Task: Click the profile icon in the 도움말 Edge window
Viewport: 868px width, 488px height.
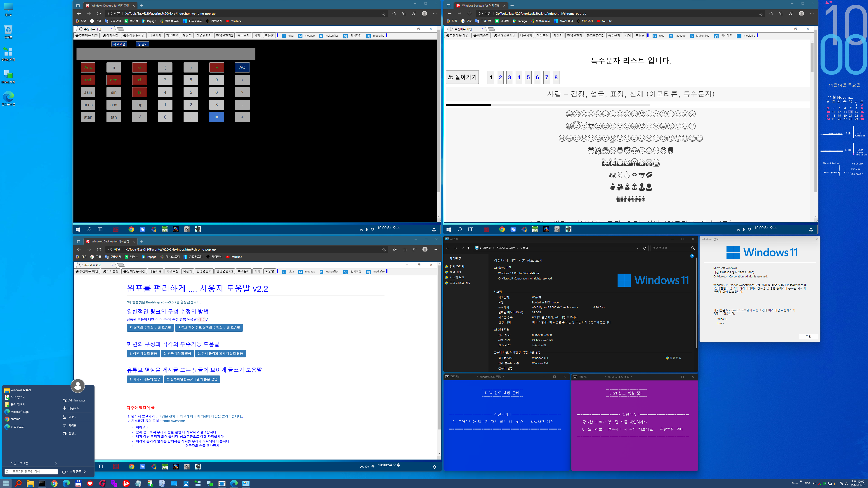Action: pyautogui.click(x=425, y=249)
